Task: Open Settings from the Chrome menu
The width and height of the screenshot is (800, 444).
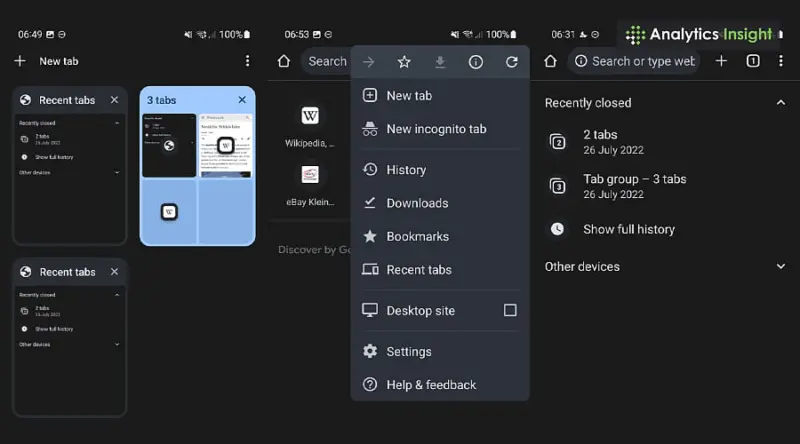Action: coord(408,352)
